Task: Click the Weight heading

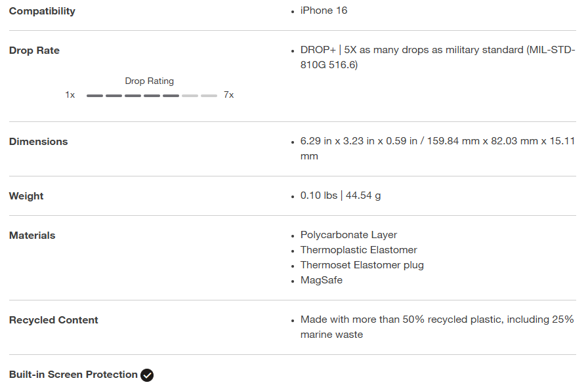Action: coord(26,196)
